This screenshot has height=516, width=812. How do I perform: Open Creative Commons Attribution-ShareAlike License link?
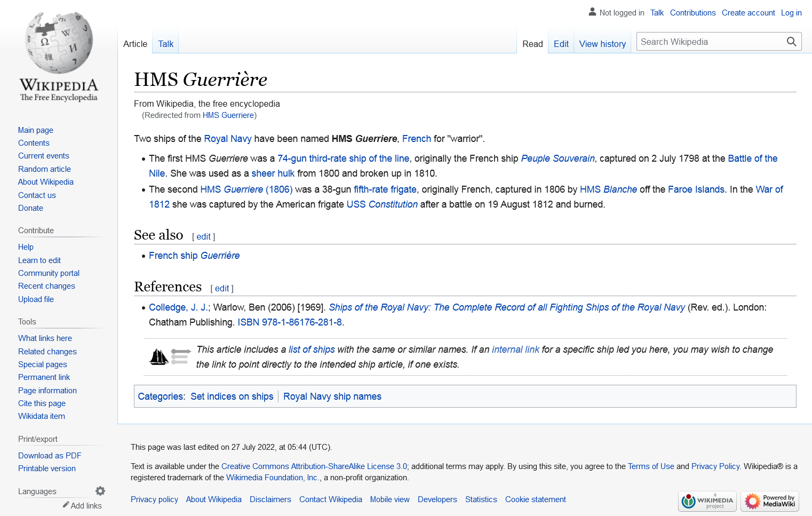point(314,466)
